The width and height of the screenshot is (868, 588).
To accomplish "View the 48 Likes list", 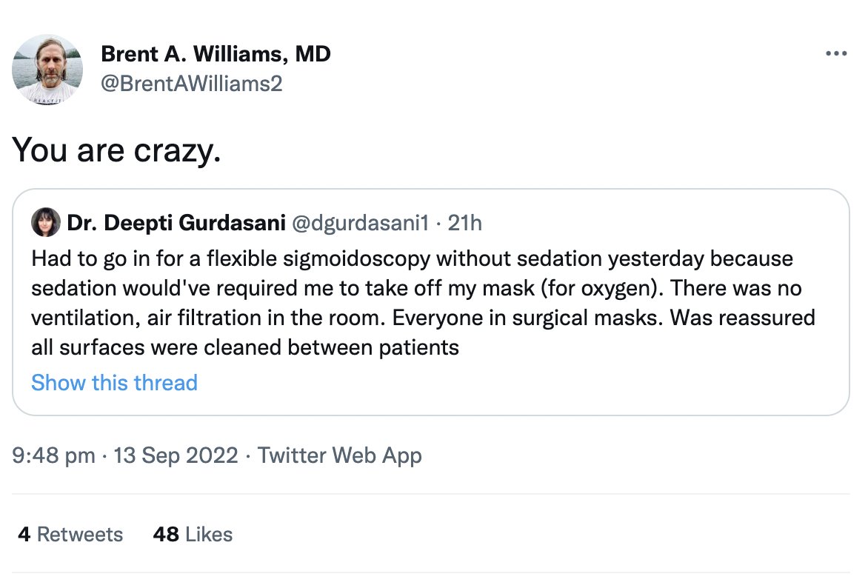I will point(193,535).
